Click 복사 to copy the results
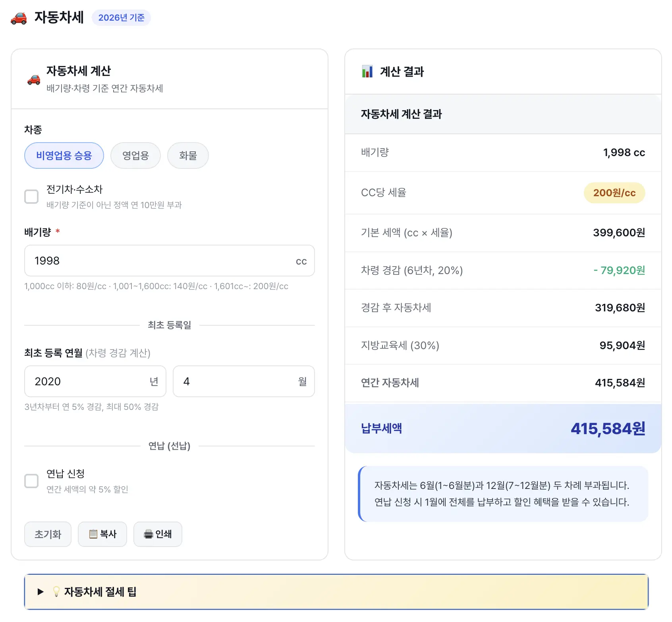 point(102,534)
